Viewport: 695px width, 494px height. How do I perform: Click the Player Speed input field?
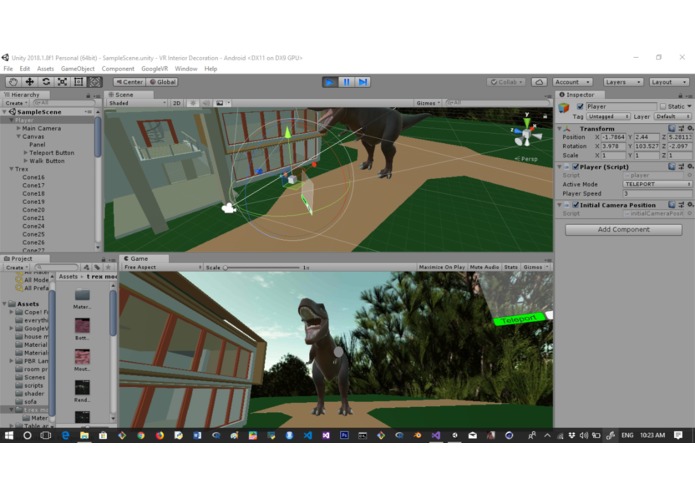pos(657,193)
